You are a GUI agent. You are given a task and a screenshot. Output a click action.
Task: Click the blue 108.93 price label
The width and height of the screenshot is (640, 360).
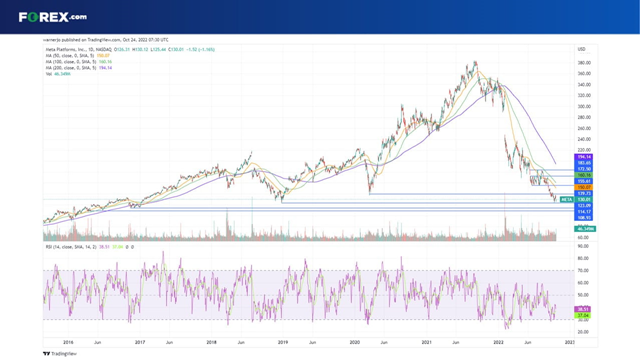583,218
